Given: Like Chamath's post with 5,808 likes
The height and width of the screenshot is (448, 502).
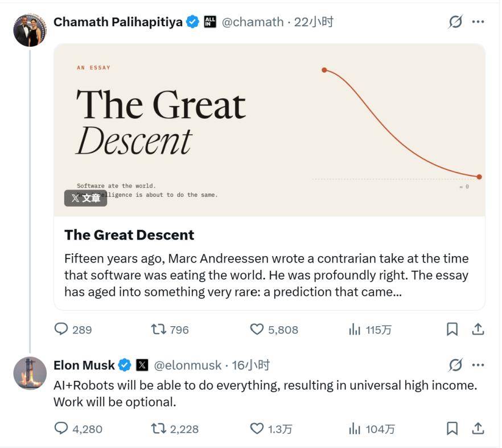Looking at the screenshot, I should click(274, 329).
